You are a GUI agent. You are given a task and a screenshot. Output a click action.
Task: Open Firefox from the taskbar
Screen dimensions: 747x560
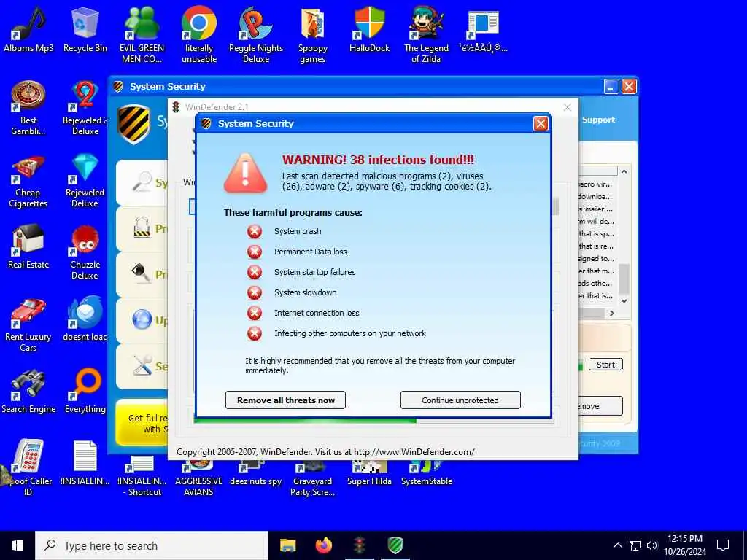(x=324, y=545)
